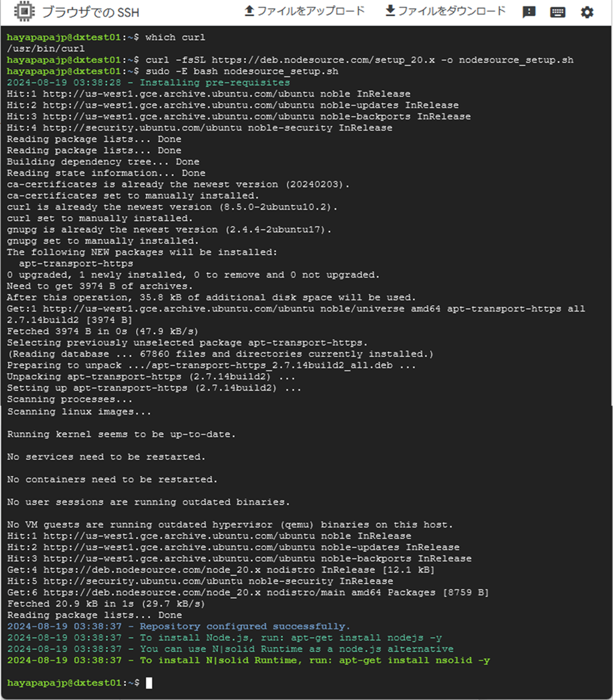Click the 'Installing pre-requisites' timestamp line
This screenshot has width=613, height=700.
coord(149,82)
